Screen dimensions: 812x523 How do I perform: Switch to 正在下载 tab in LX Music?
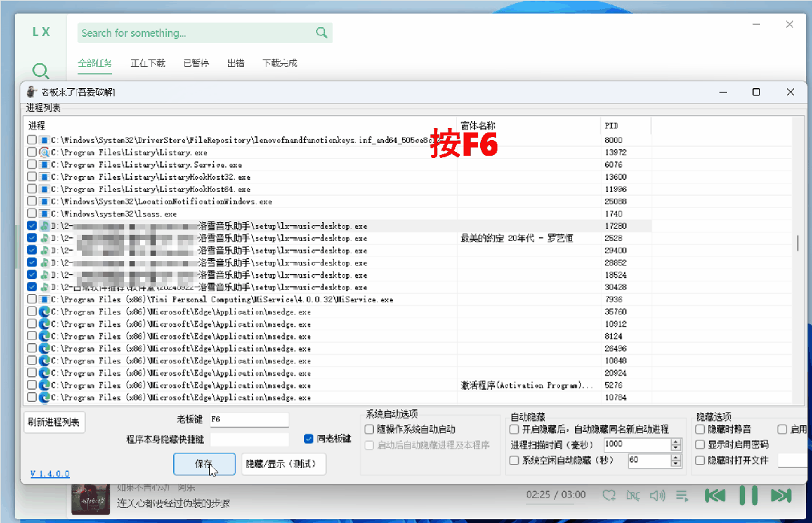[x=147, y=63]
